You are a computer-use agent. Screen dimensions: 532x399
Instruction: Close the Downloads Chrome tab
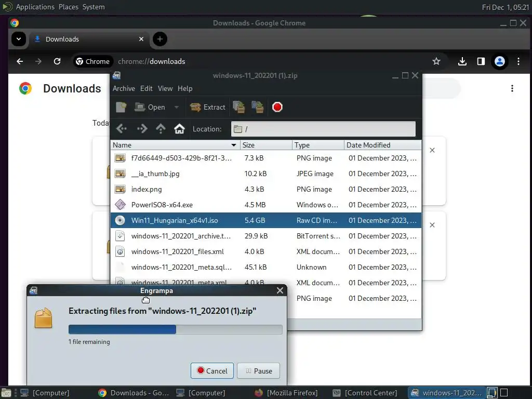[141, 39]
